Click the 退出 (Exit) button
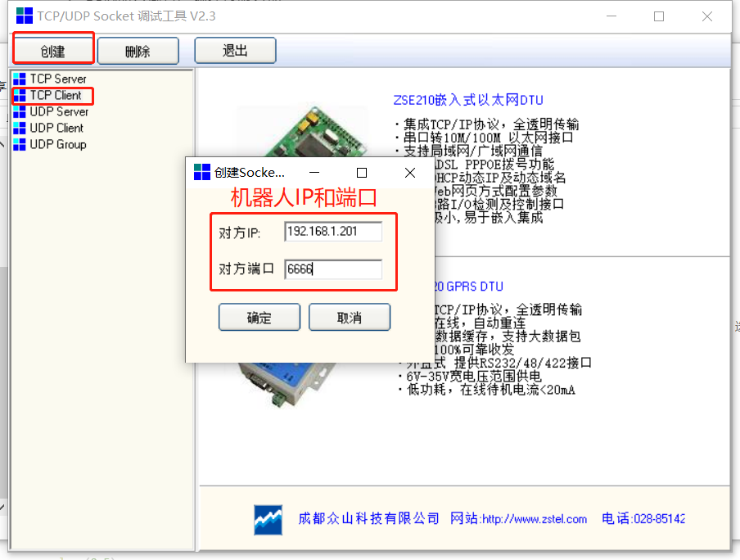This screenshot has width=740, height=560. point(235,51)
